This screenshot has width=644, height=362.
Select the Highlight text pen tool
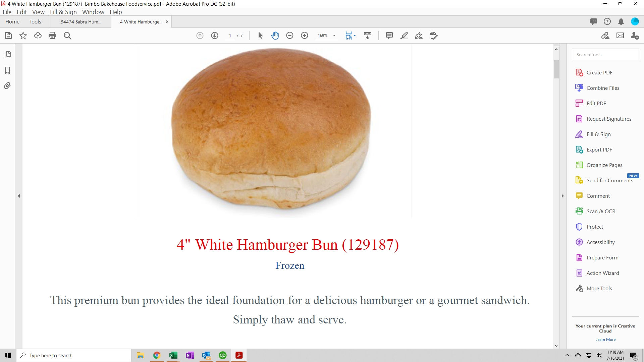tap(404, 36)
